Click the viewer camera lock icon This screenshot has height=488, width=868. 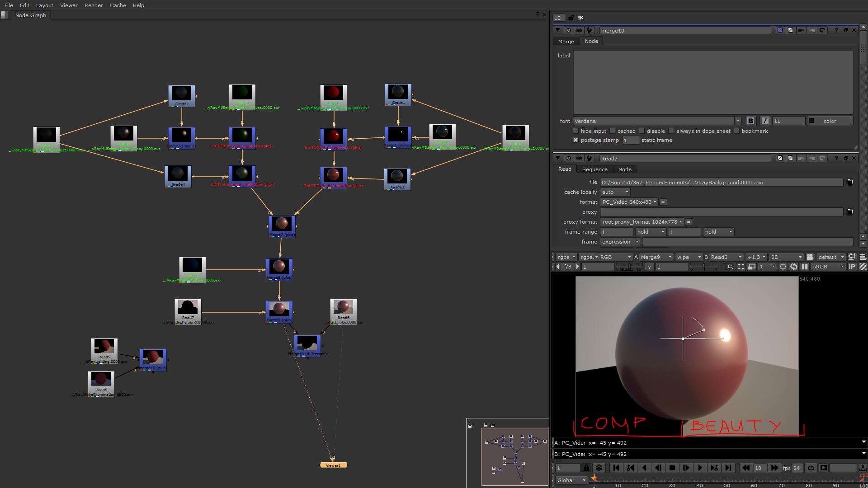pyautogui.click(x=810, y=257)
